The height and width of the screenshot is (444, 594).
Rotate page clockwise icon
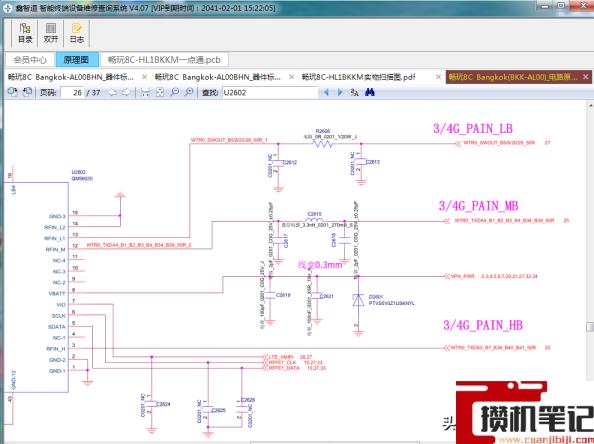(27, 92)
